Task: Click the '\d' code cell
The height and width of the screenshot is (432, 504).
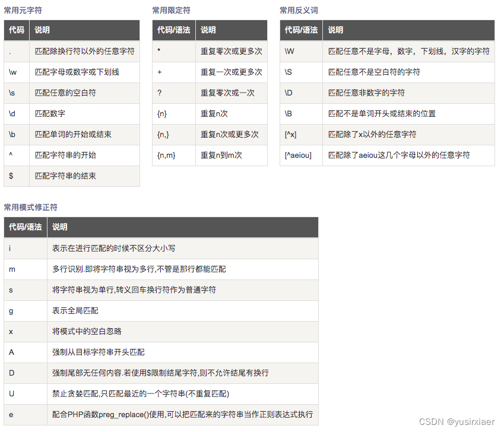Action: 17,114
